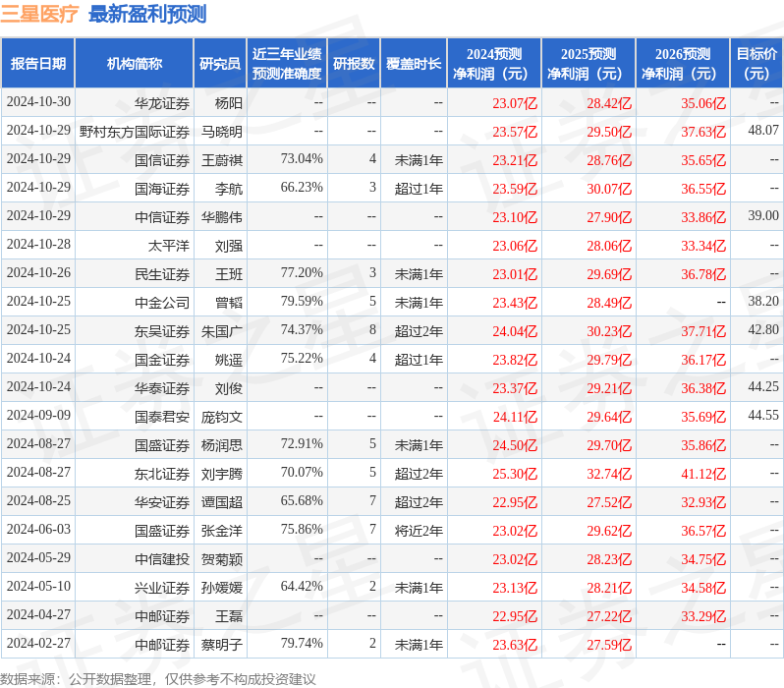Viewport: 784px width, 688px height.
Task: Click the 覆盖时长 column header
Action: click(x=414, y=64)
